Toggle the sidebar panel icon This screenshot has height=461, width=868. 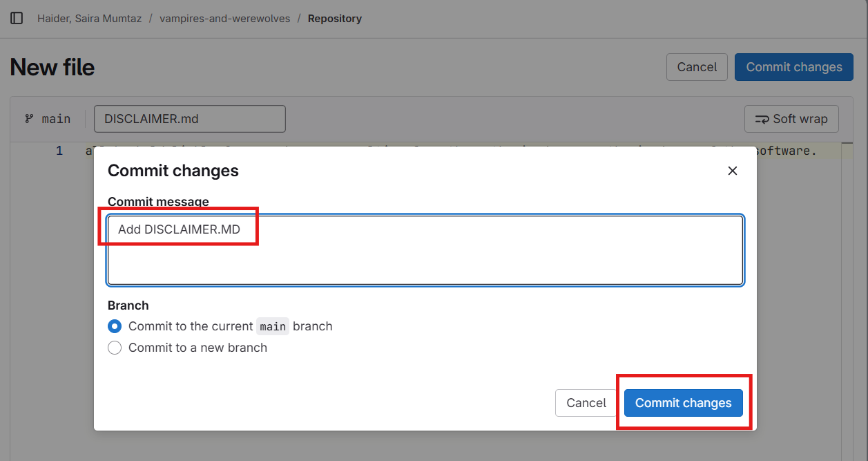tap(17, 19)
